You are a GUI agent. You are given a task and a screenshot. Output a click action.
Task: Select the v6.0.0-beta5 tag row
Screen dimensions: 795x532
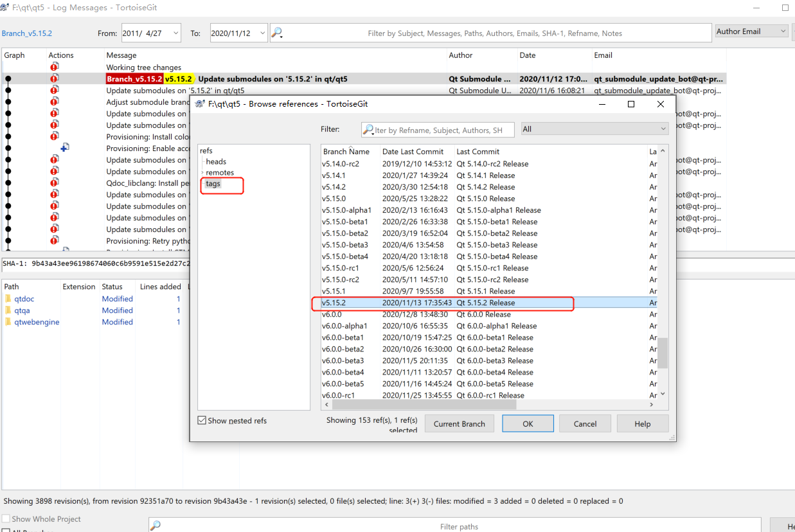[x=489, y=384]
